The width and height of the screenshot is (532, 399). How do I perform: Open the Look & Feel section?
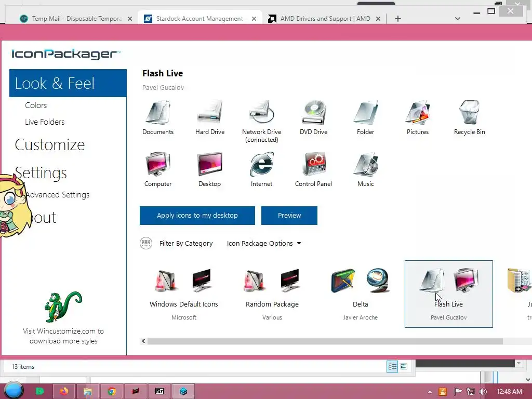coord(68,83)
